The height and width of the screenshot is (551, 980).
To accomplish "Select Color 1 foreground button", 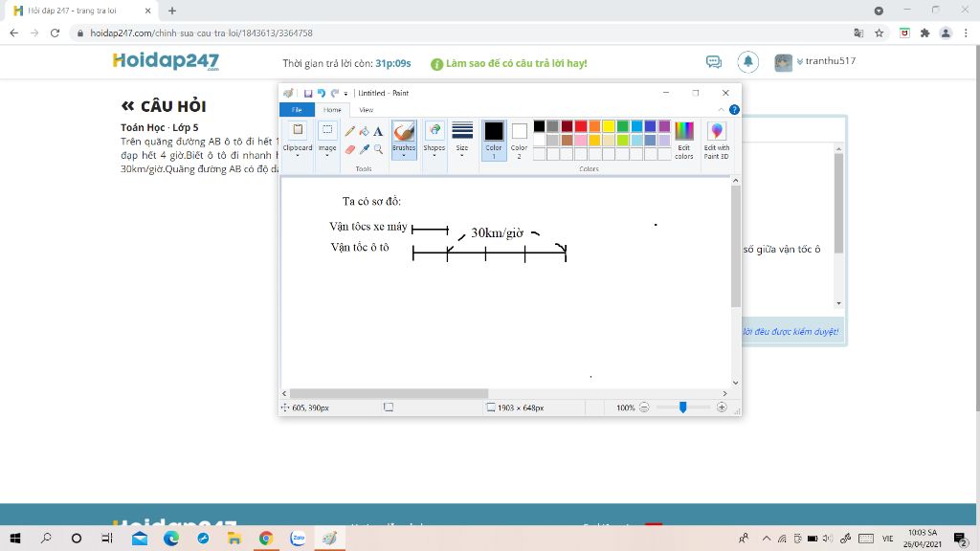I will coord(494,140).
